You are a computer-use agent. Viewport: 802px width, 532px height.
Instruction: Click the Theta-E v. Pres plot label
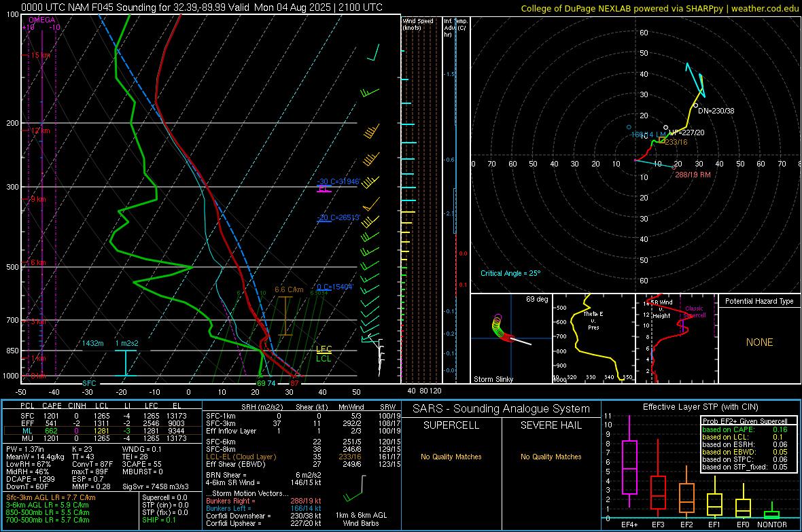point(593,320)
